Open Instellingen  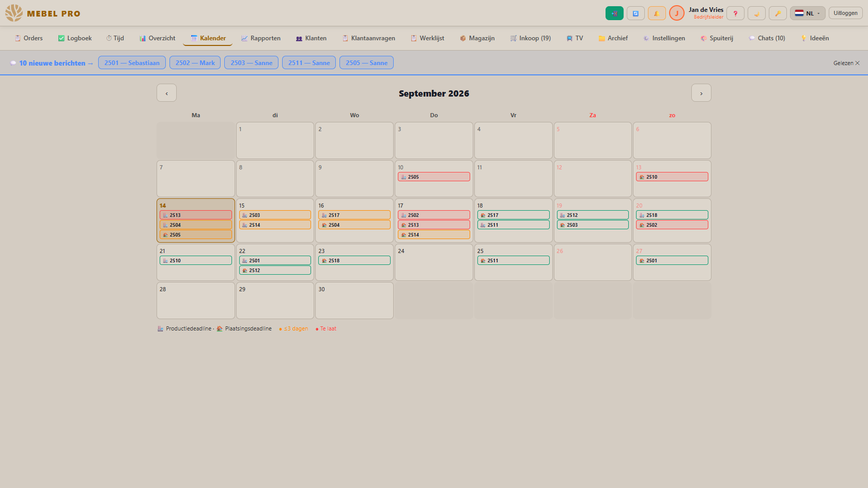(664, 38)
